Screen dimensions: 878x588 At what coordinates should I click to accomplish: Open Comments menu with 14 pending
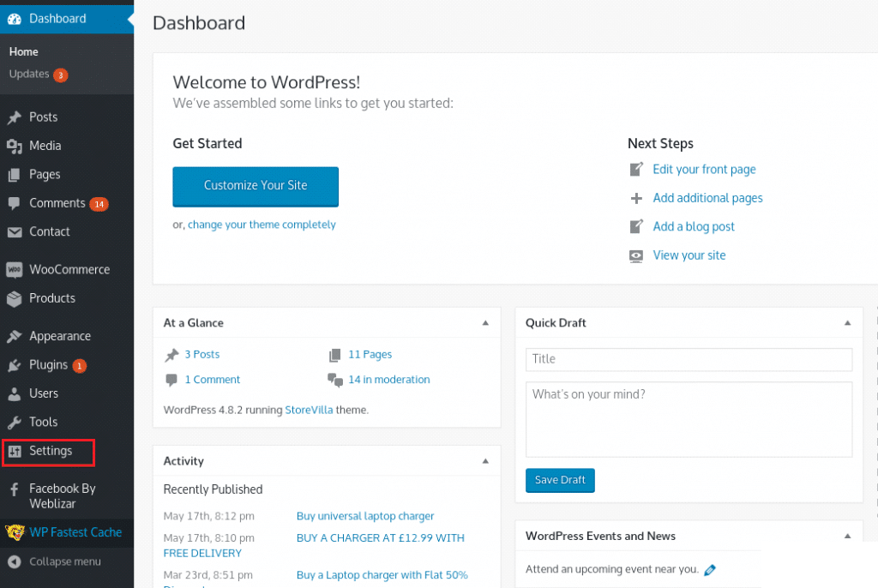click(57, 203)
